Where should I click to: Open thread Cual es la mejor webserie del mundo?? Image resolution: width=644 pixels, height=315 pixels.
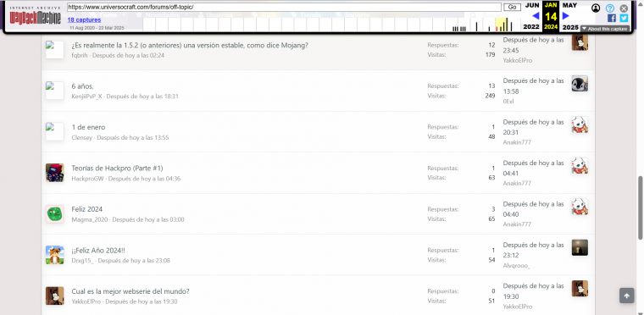point(130,291)
